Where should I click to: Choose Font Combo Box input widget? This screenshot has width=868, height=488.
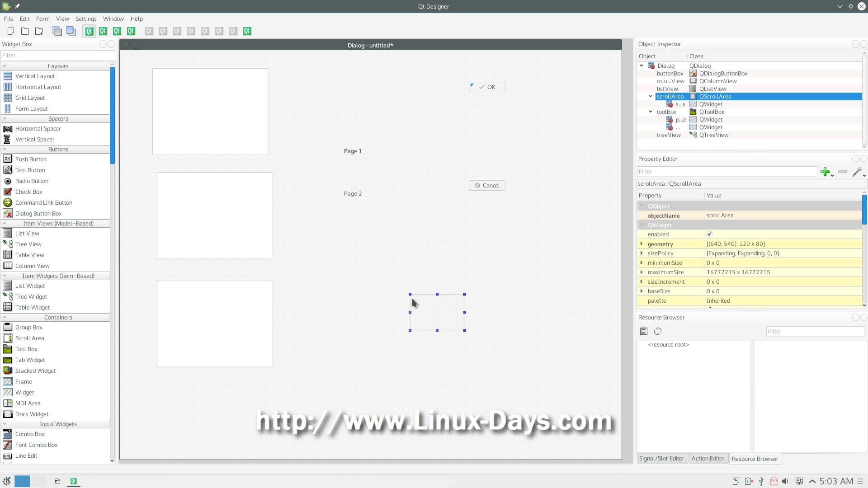36,445
